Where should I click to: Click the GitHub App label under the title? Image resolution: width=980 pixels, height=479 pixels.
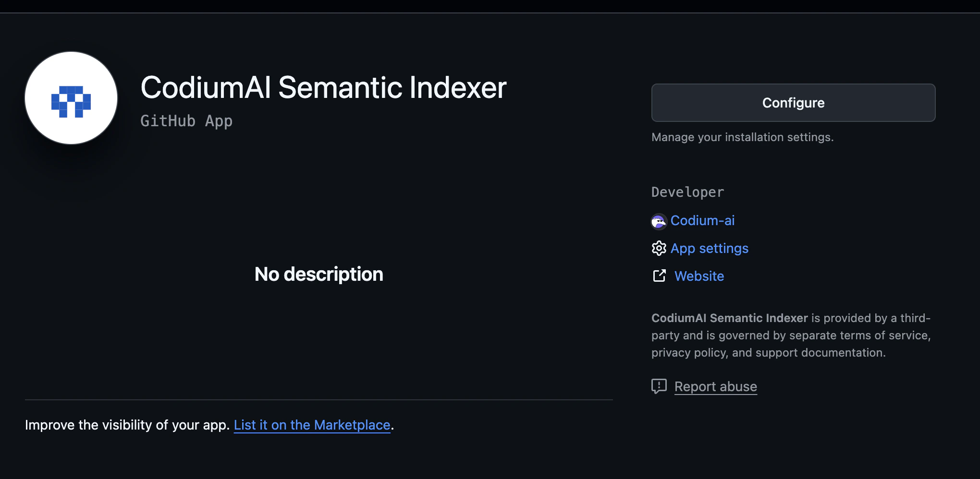coord(186,120)
